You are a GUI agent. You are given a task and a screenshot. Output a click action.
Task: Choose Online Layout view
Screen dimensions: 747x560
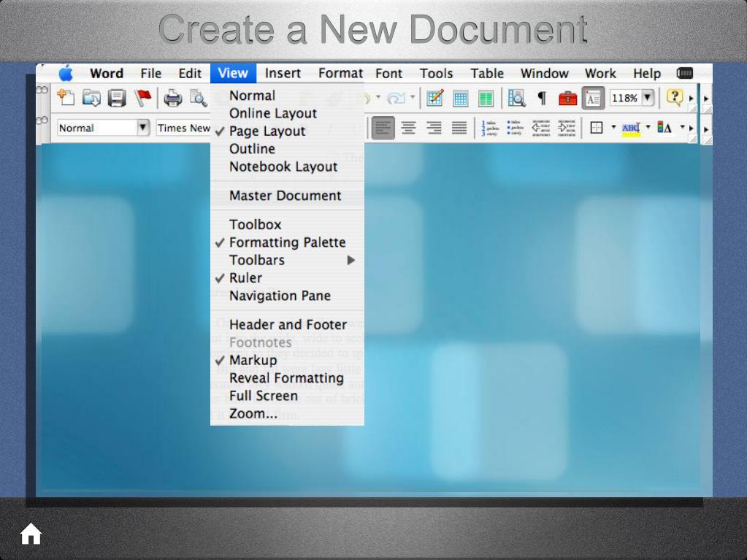(287, 113)
